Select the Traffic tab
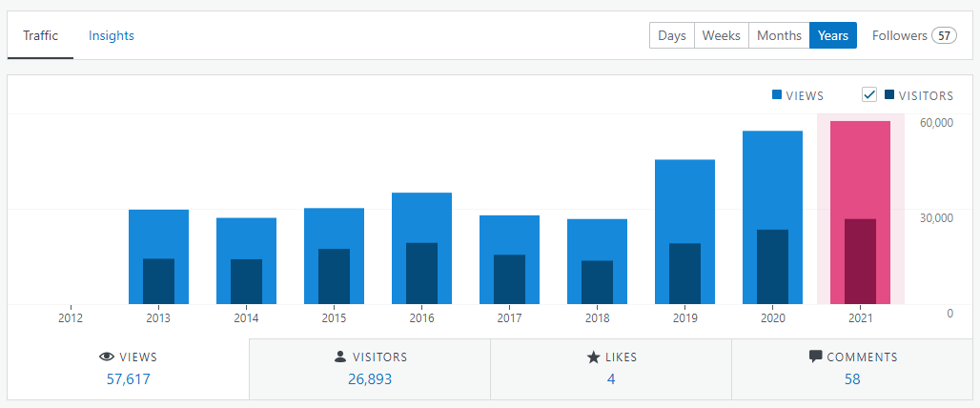 pyautogui.click(x=41, y=36)
